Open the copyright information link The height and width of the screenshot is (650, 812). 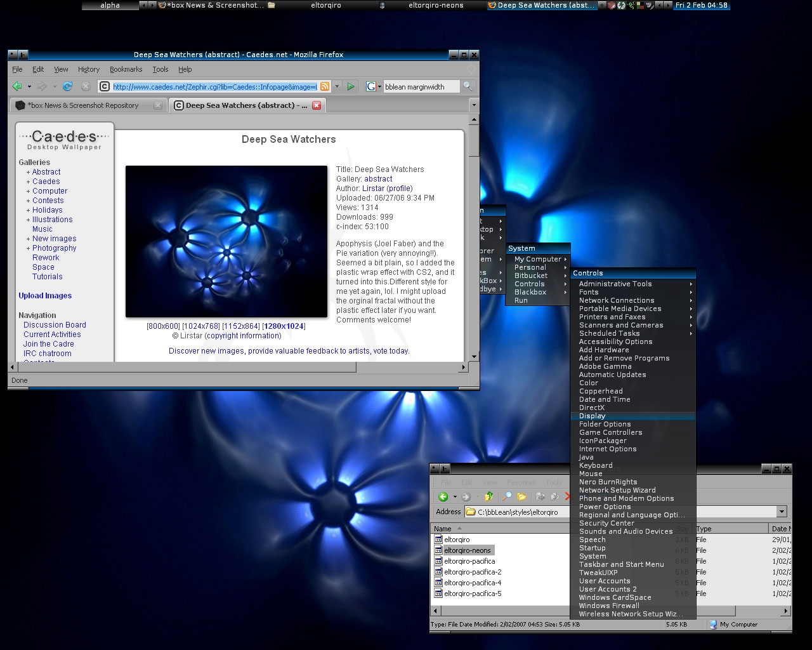click(244, 336)
